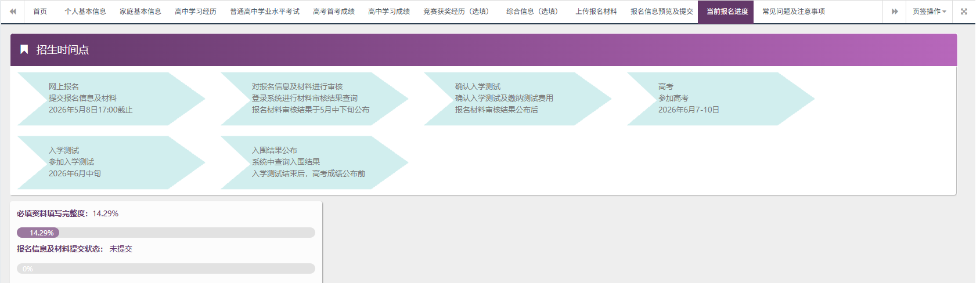Switch to the 首页 tab
The width and height of the screenshot is (980, 283).
coord(40,12)
